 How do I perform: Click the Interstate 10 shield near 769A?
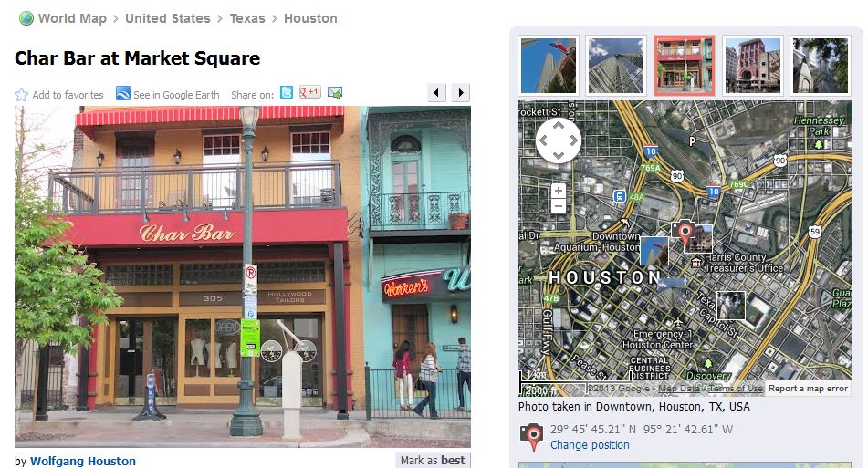pyautogui.click(x=651, y=151)
